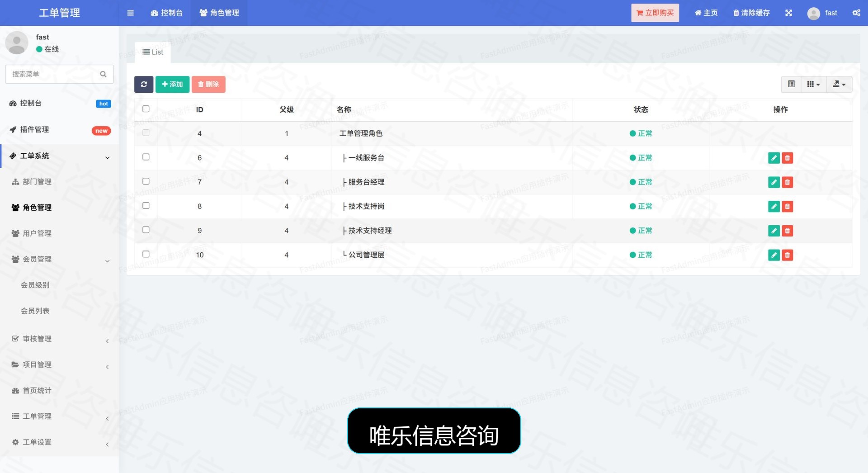Click the fullscreen toggle icon
This screenshot has height=473, width=868.
tap(788, 13)
